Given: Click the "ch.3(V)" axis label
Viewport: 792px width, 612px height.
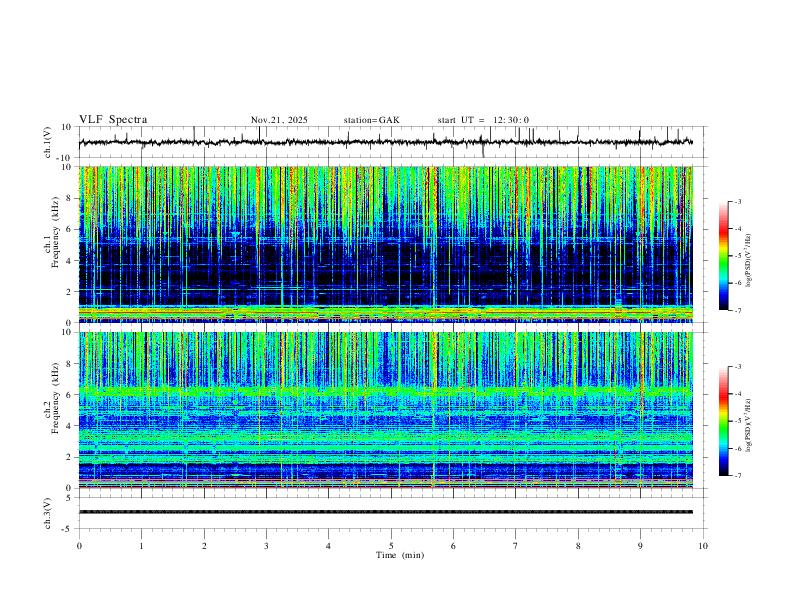Looking at the screenshot, I should pyautogui.click(x=48, y=513).
